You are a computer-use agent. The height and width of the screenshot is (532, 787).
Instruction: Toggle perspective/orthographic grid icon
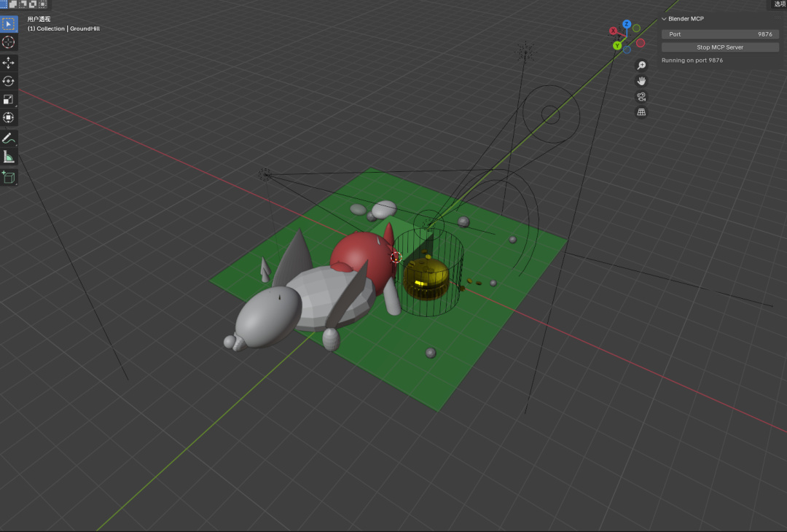pyautogui.click(x=641, y=112)
